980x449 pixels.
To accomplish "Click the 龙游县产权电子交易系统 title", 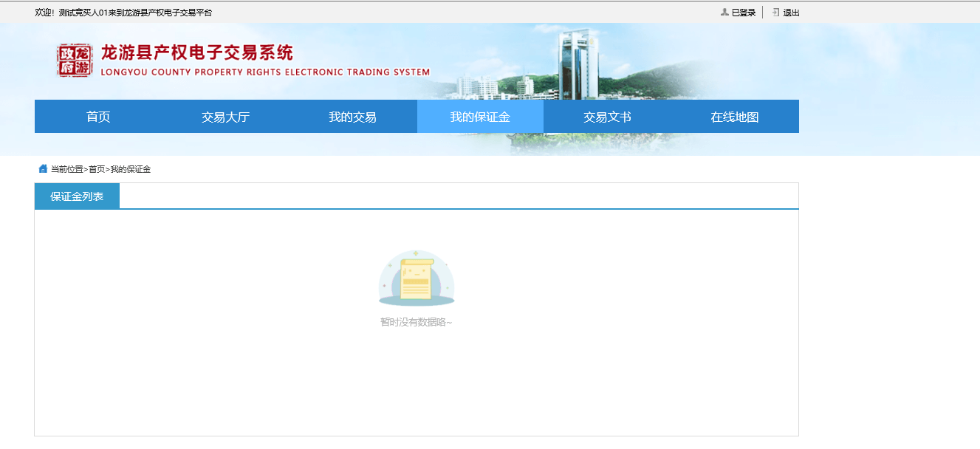I will pyautogui.click(x=197, y=52).
